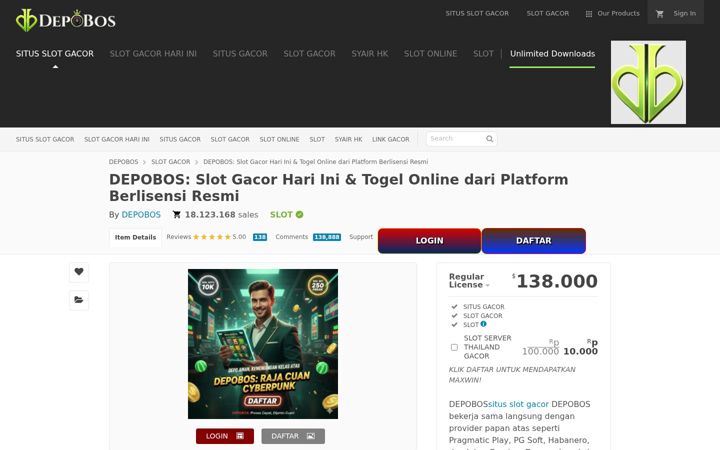Click Sign In in the header
Image resolution: width=720 pixels, height=450 pixels.
(x=684, y=14)
